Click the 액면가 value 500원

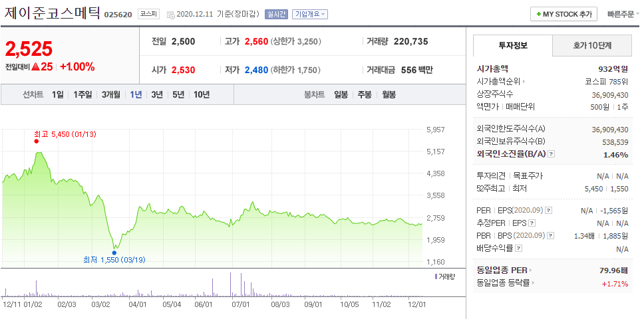pos(599,107)
